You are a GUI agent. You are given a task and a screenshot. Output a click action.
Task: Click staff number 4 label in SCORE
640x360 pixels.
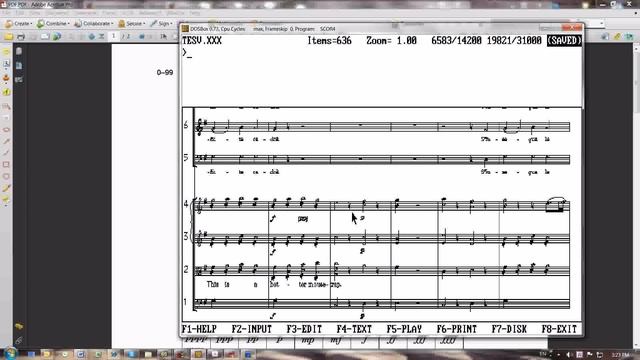186,203
